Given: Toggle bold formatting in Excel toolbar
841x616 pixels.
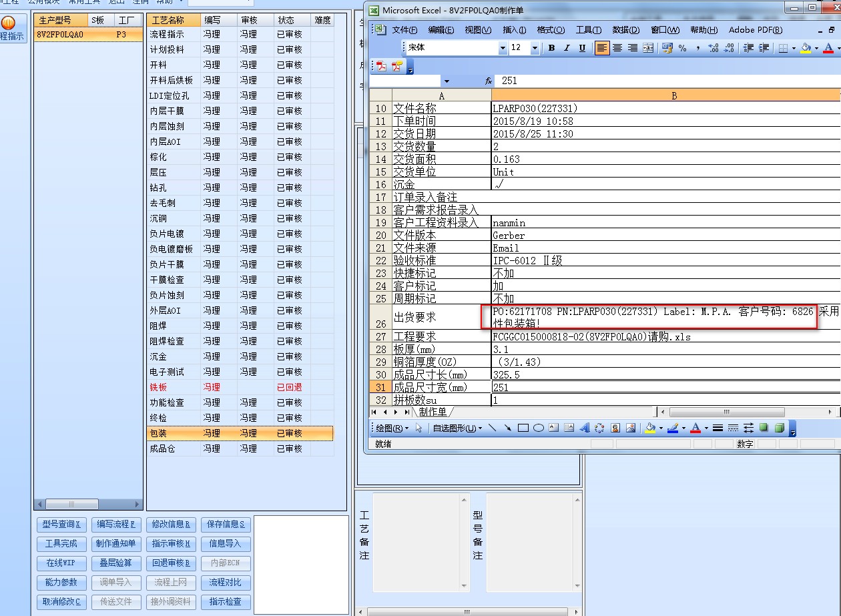Looking at the screenshot, I should tap(551, 48).
